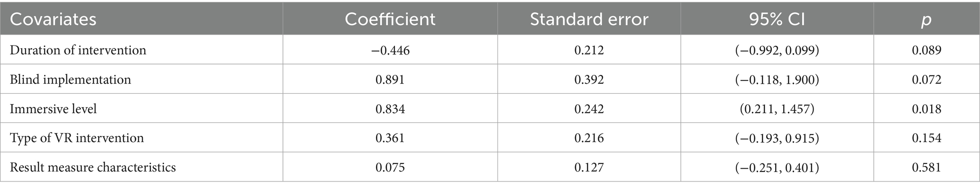
Task: Click the Type of VR intervention cell
Action: click(76, 138)
